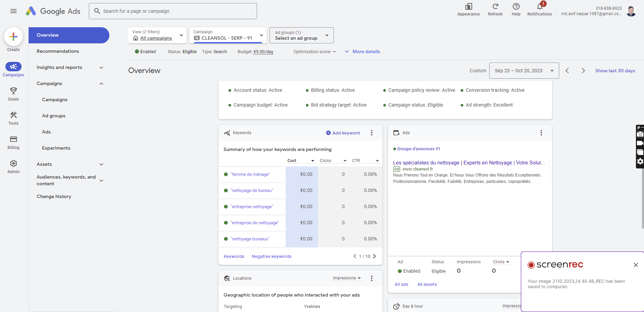Open Recommendations page
The width and height of the screenshot is (644, 312).
58,51
